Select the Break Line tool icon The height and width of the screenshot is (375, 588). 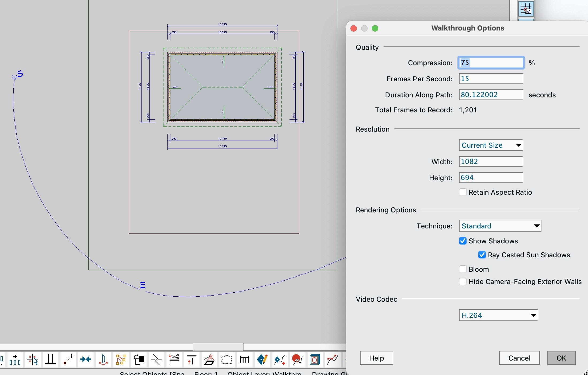(156, 359)
